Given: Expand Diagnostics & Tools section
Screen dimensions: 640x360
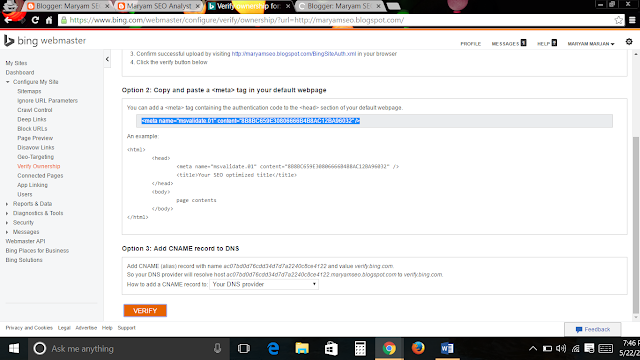Looking at the screenshot, I should coord(7,213).
